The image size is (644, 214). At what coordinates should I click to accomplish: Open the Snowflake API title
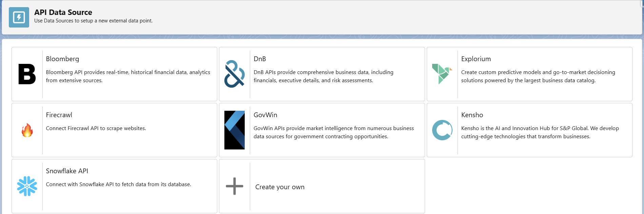click(x=67, y=171)
